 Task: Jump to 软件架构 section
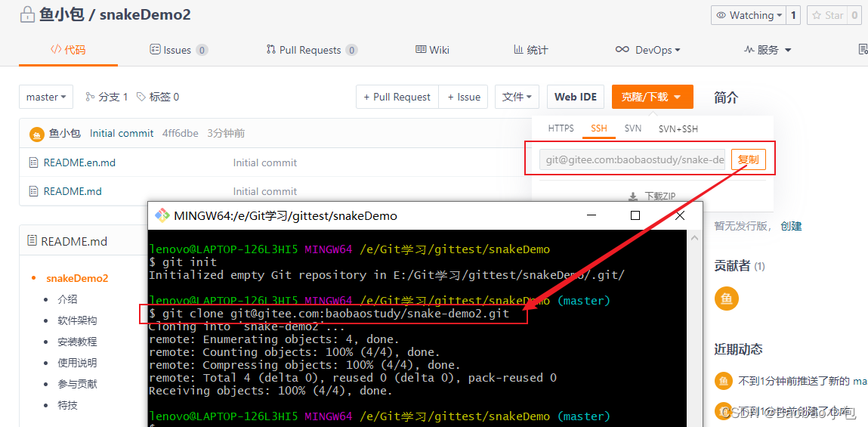tap(77, 320)
